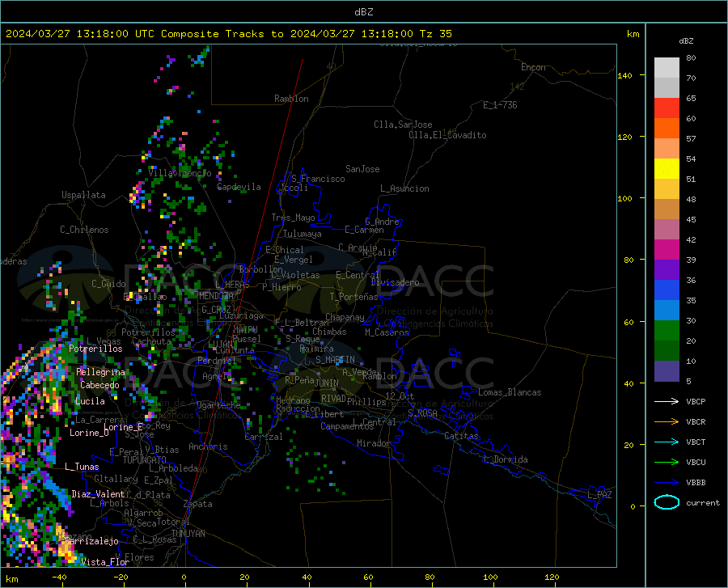The width and height of the screenshot is (728, 588).
Task: Click the Catitas map label
Action: click(x=462, y=436)
